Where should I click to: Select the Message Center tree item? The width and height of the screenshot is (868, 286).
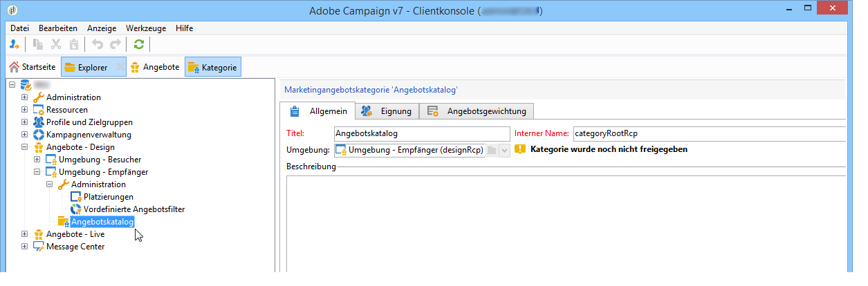(x=75, y=247)
